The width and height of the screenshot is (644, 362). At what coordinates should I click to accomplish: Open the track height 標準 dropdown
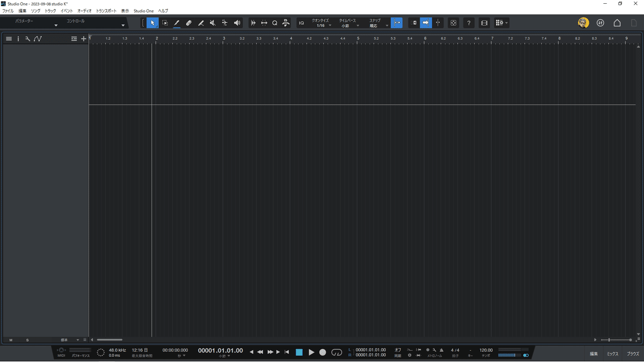[70, 340]
